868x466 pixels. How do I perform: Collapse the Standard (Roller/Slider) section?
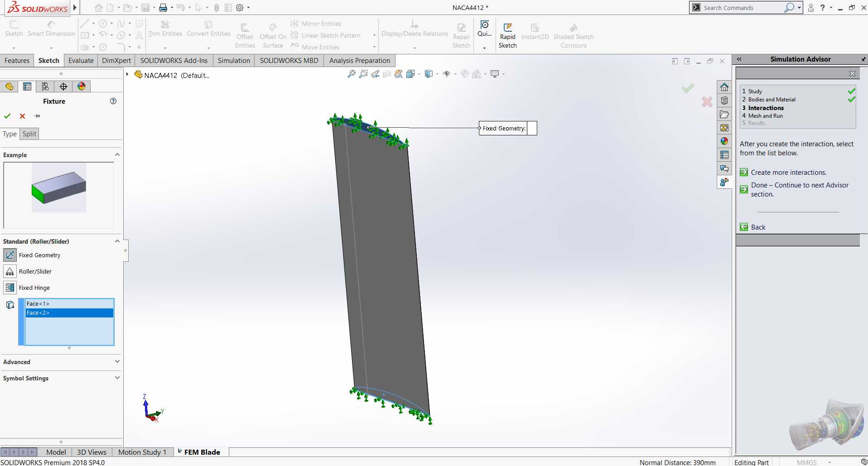tap(117, 241)
